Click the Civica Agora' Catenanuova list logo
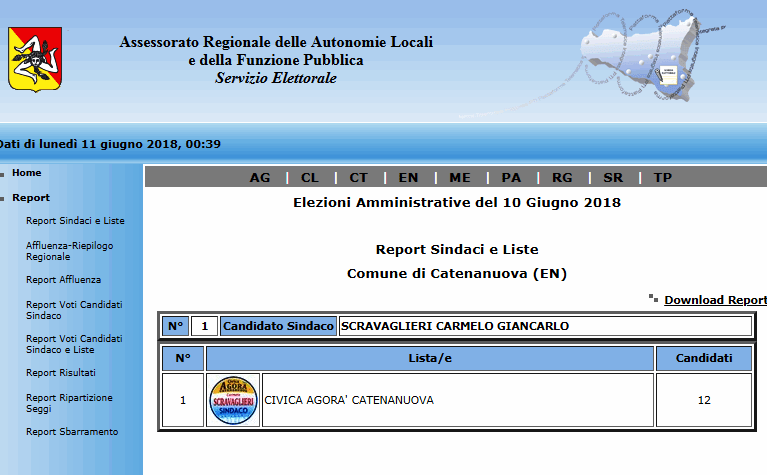The height and width of the screenshot is (475, 767). [233, 400]
